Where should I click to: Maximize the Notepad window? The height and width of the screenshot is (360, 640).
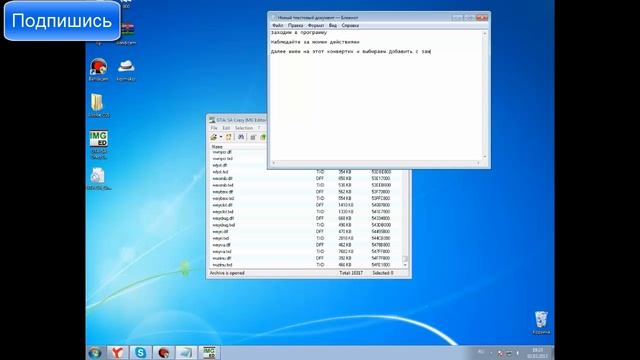[469, 18]
